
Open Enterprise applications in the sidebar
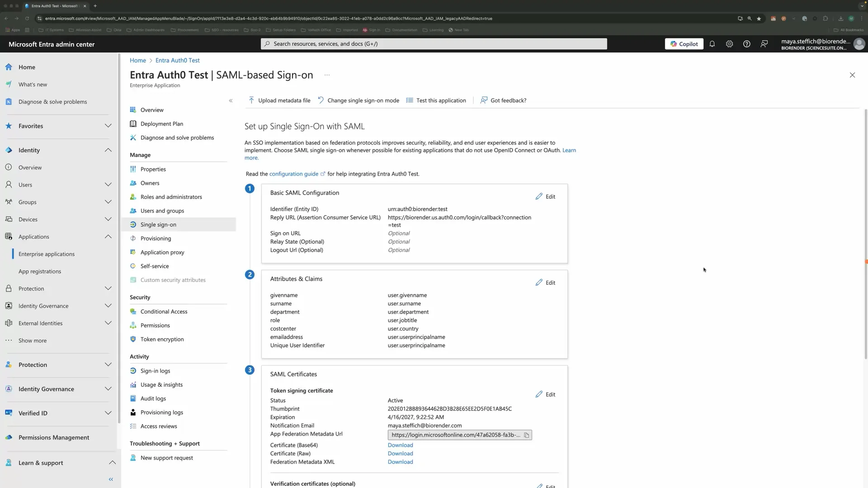(x=47, y=254)
